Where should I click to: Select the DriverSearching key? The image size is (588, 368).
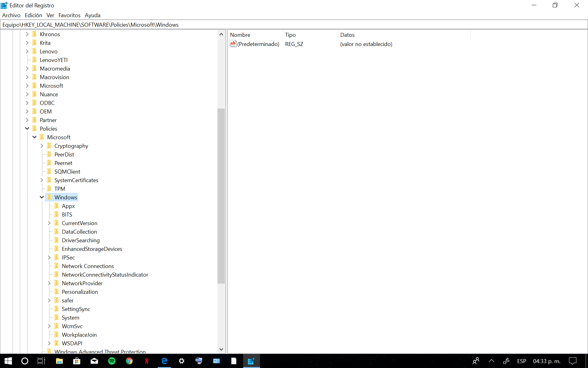coord(81,240)
